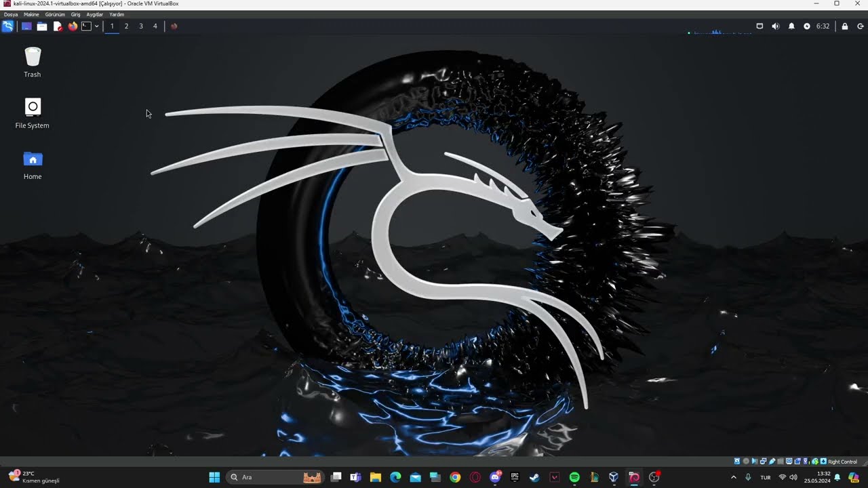Open the file manager from Kali panel
This screenshot has width=868, height=488.
(42, 26)
